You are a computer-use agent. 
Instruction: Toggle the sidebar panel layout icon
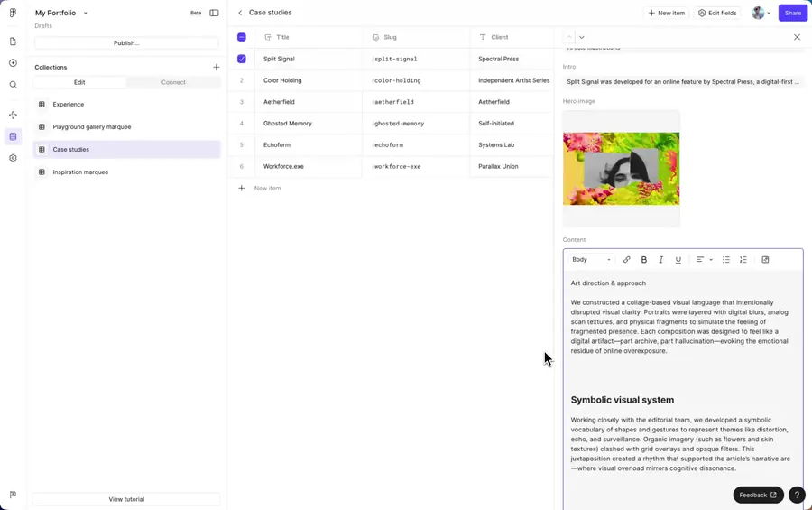[x=214, y=13]
